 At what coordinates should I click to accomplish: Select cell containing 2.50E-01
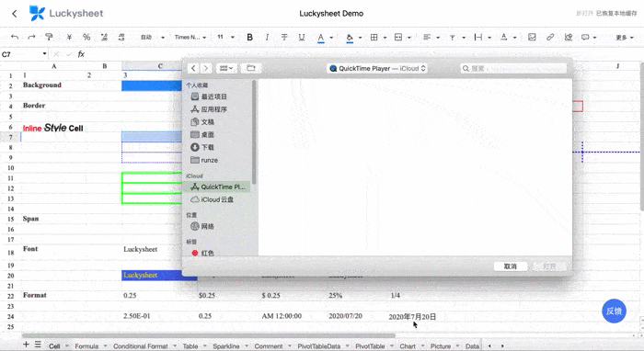click(159, 316)
